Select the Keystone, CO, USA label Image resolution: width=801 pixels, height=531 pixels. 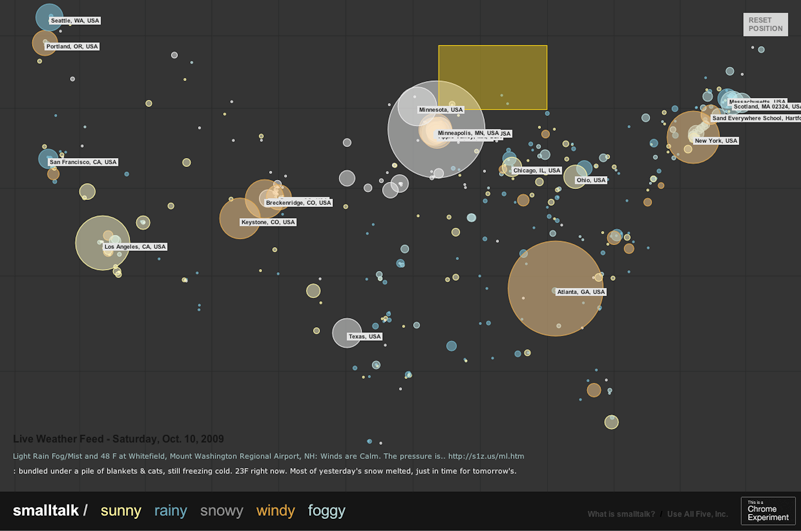pos(268,222)
